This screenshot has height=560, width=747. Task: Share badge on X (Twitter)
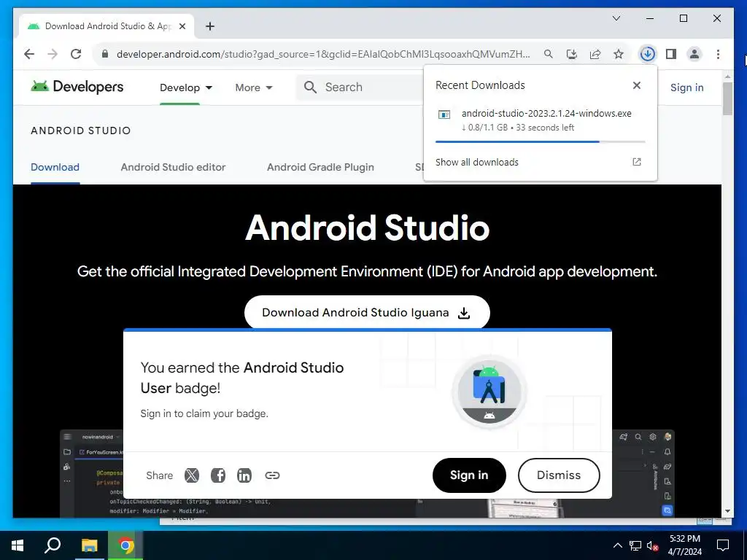pos(192,475)
